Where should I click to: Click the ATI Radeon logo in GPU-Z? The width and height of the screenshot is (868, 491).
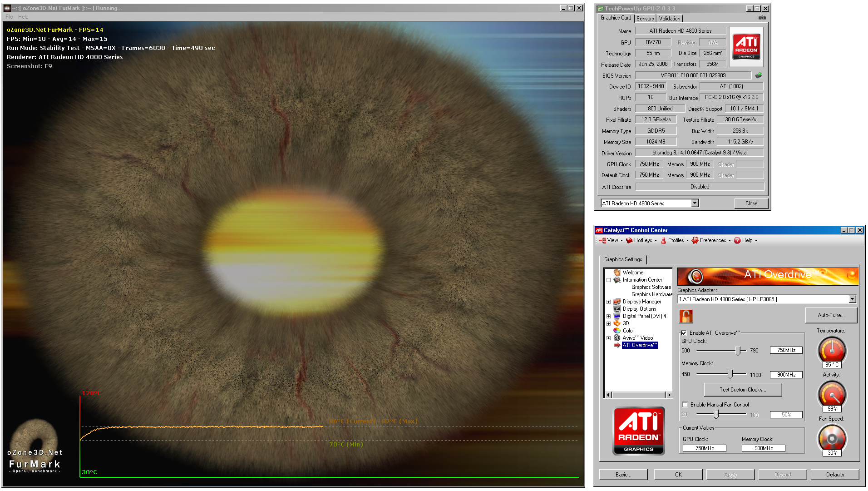[746, 47]
